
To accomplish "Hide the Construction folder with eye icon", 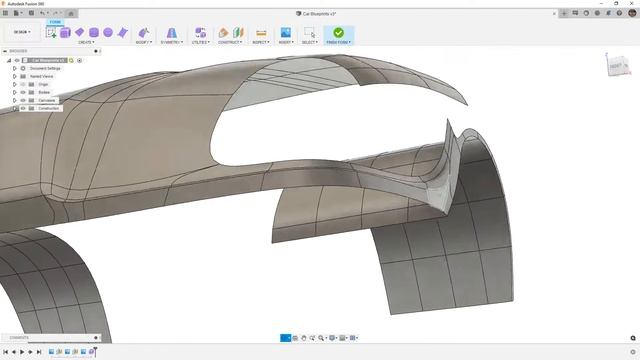I will click(23, 108).
